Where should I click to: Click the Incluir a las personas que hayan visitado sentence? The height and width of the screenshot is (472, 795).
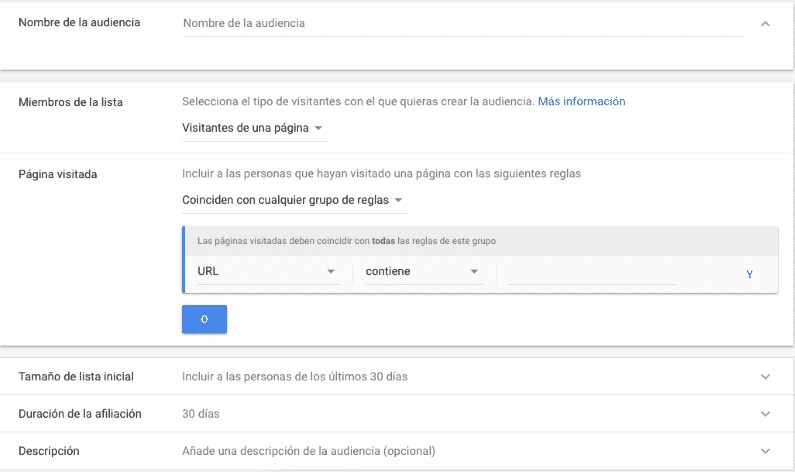(x=381, y=174)
